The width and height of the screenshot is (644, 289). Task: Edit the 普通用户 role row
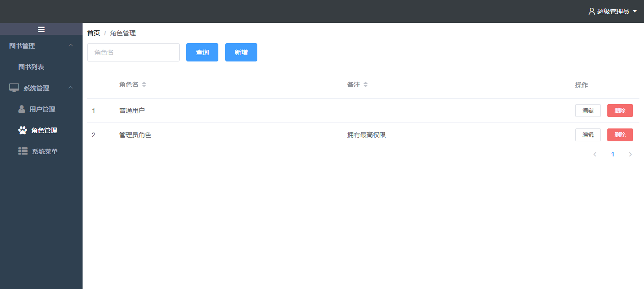[588, 111]
